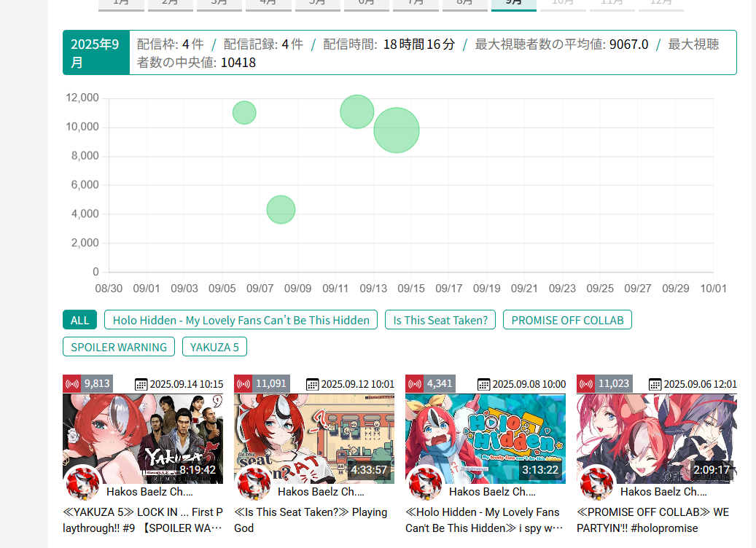Screen dimensions: 756x548
Task: Click the 12,000 y-axis label
Action: (x=82, y=98)
